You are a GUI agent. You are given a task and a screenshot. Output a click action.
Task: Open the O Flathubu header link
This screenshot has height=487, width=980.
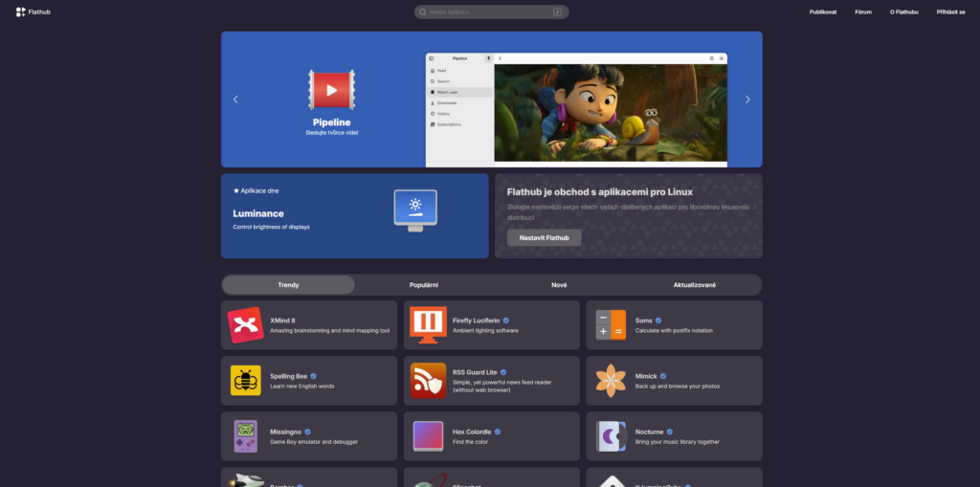[x=904, y=11]
